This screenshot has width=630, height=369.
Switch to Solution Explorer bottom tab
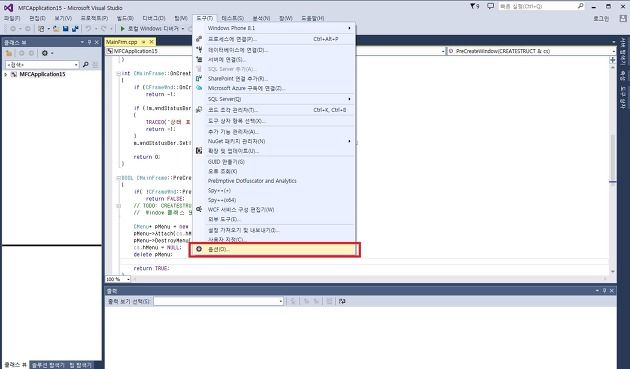coord(47,365)
